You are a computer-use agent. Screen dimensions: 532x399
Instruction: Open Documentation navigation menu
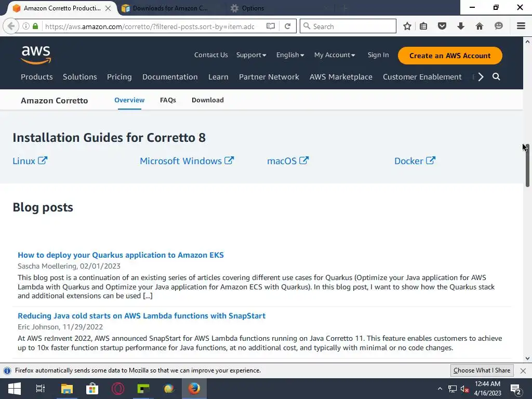[170, 77]
